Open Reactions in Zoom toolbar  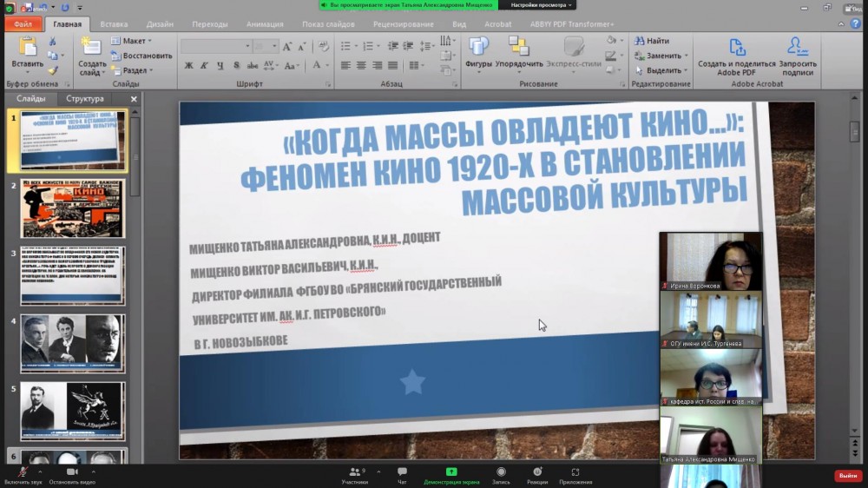point(537,472)
